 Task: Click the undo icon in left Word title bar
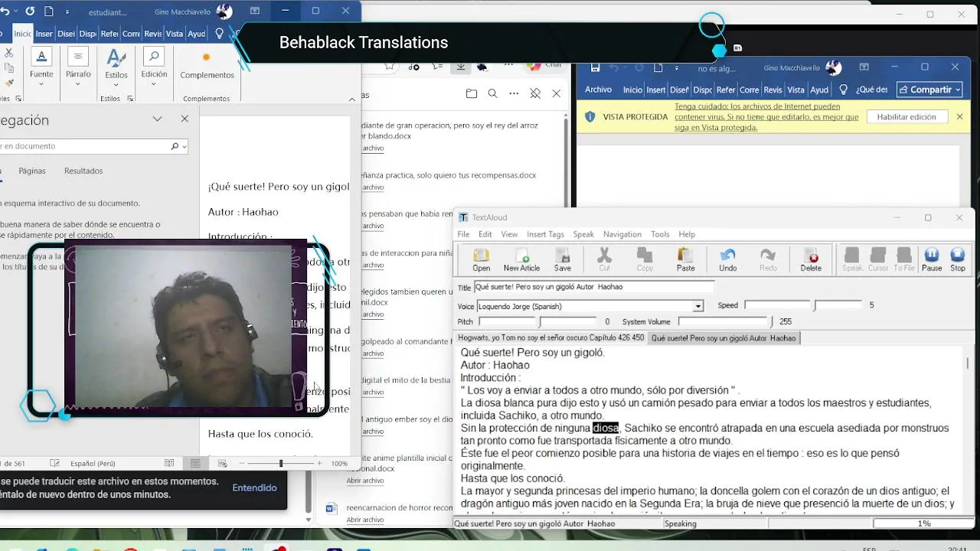tap(5, 11)
